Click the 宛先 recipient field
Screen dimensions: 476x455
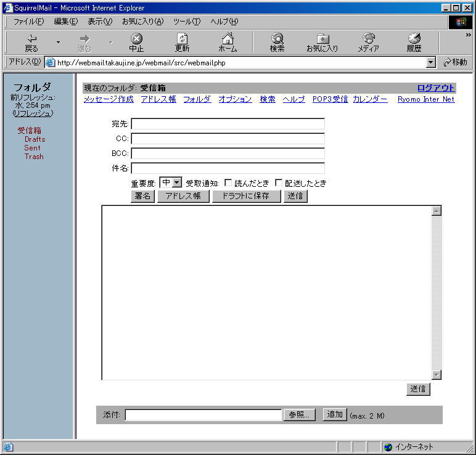coord(228,124)
